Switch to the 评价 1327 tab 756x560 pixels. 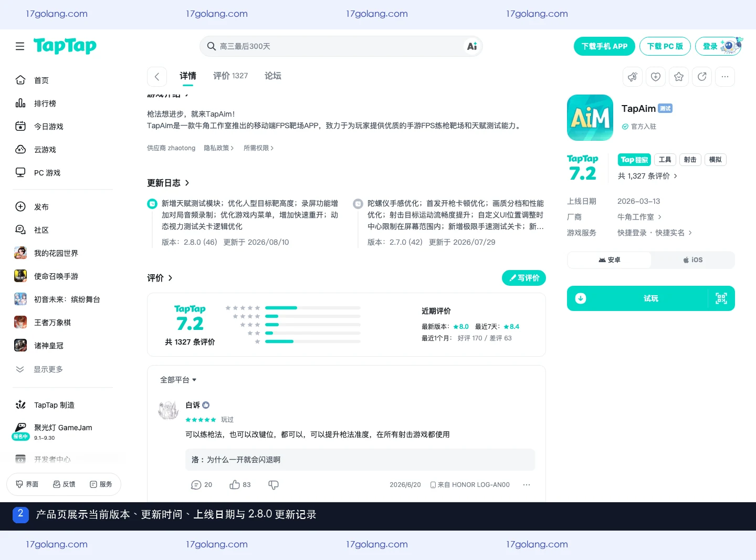click(230, 76)
